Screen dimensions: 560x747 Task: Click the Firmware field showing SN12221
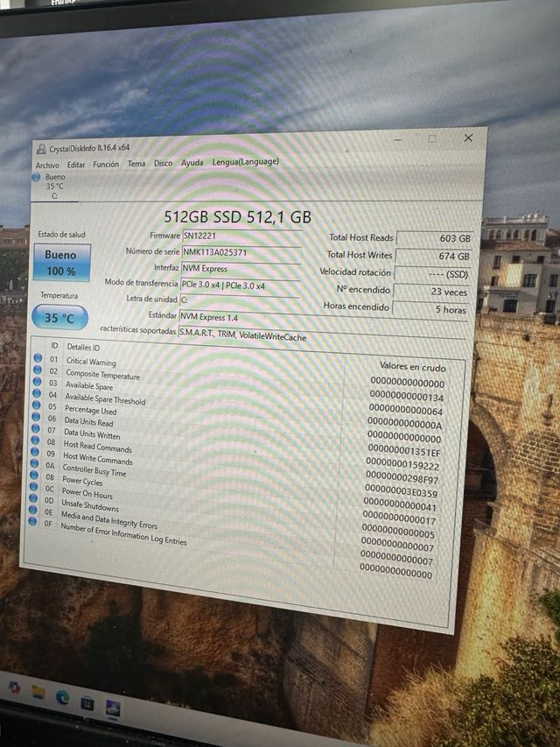pyautogui.click(x=241, y=236)
